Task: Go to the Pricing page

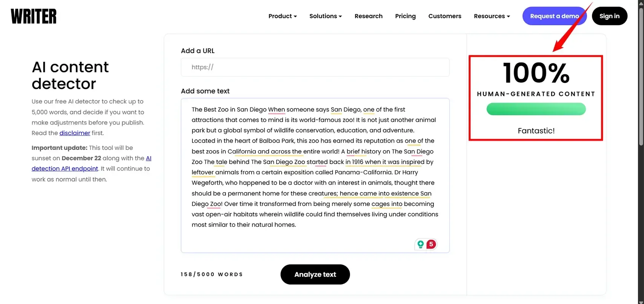Action: tap(405, 16)
